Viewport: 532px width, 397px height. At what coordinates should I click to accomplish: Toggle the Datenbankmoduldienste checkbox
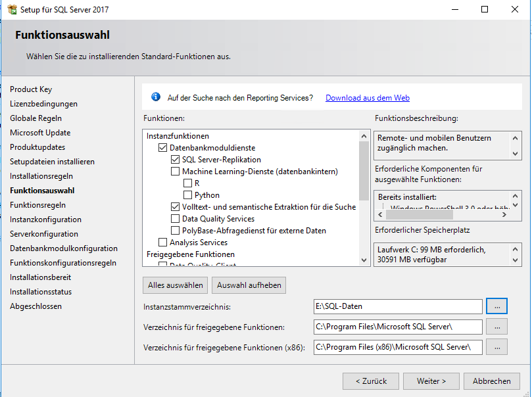click(x=163, y=148)
